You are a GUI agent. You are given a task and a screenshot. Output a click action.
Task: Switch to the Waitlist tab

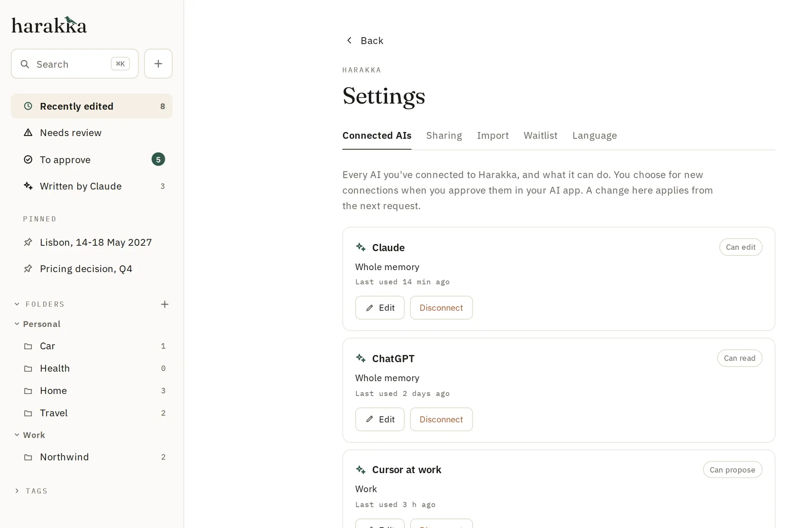[x=540, y=136]
